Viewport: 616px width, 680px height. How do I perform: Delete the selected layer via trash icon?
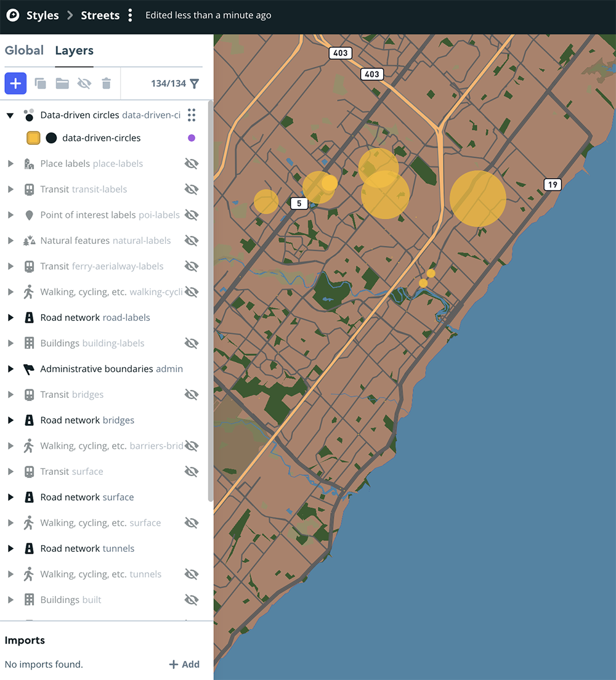(106, 83)
